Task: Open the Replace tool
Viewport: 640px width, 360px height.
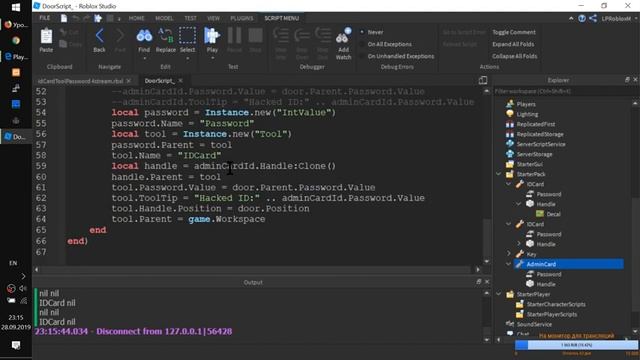Action: click(166, 36)
